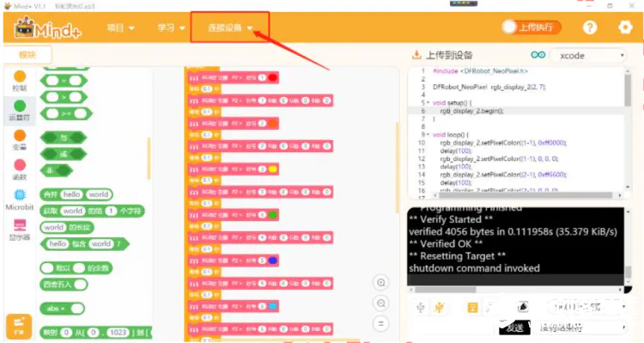Click the gray USB serial icon
This screenshot has height=343, width=644.
[421, 307]
